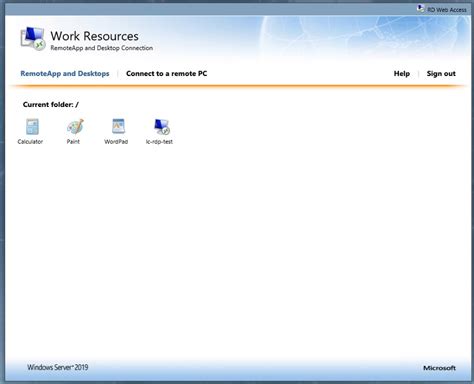Click the Calculator label text
474x384 pixels.
pos(30,142)
